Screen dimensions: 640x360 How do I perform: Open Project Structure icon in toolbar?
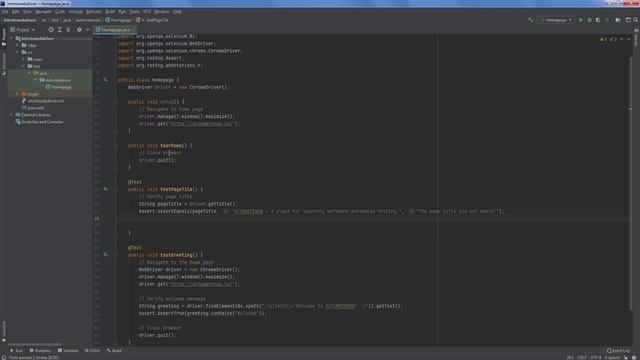pos(618,20)
